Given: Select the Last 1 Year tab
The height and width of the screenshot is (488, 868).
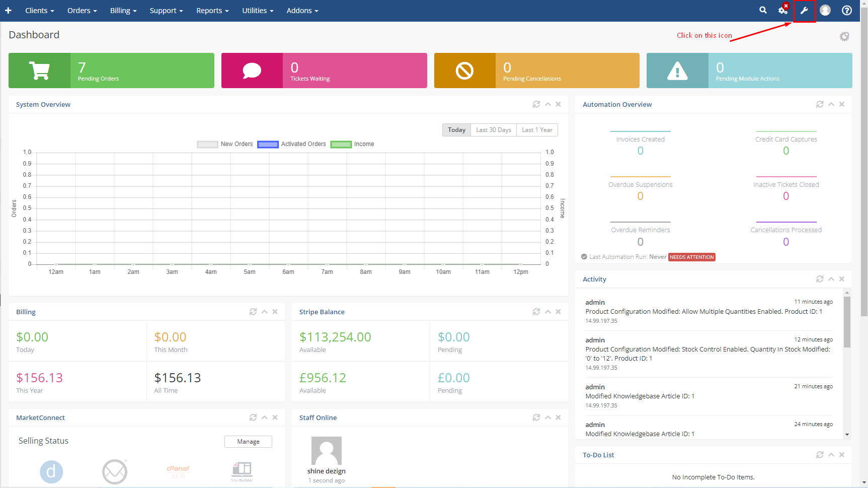Looking at the screenshot, I should click(x=537, y=130).
